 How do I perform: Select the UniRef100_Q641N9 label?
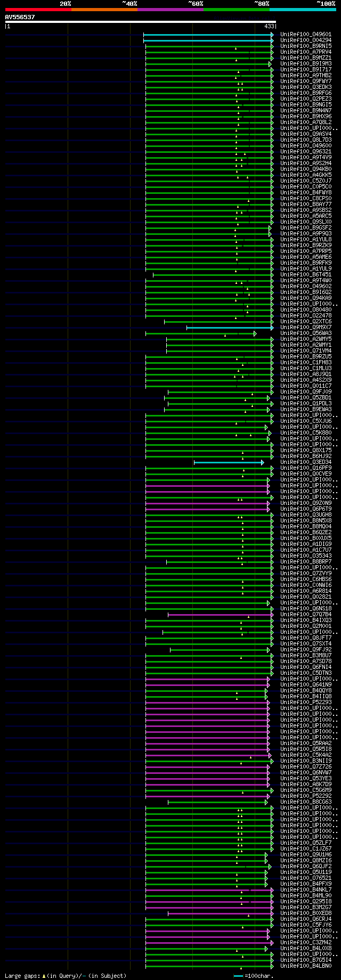click(x=306, y=685)
